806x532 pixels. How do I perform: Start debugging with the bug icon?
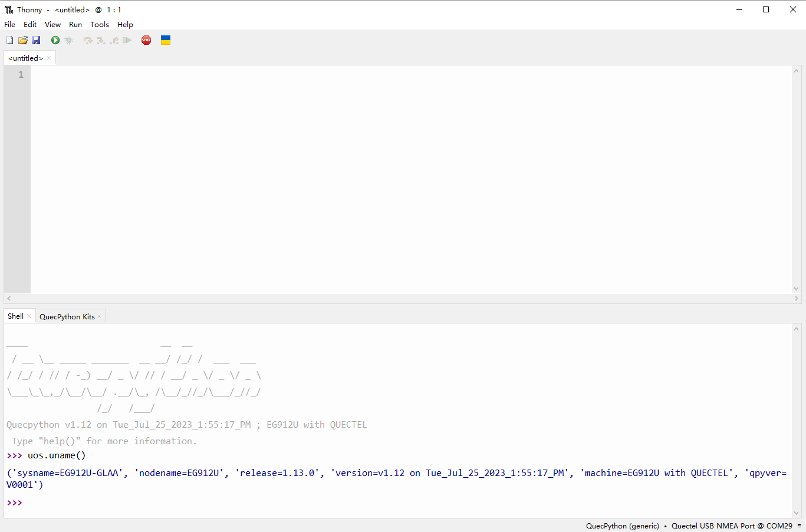pos(69,40)
